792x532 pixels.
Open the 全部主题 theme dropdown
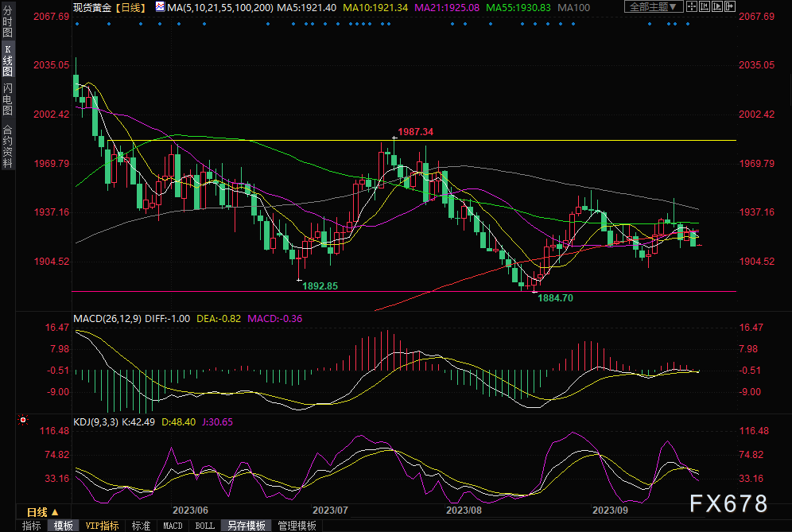tap(653, 7)
